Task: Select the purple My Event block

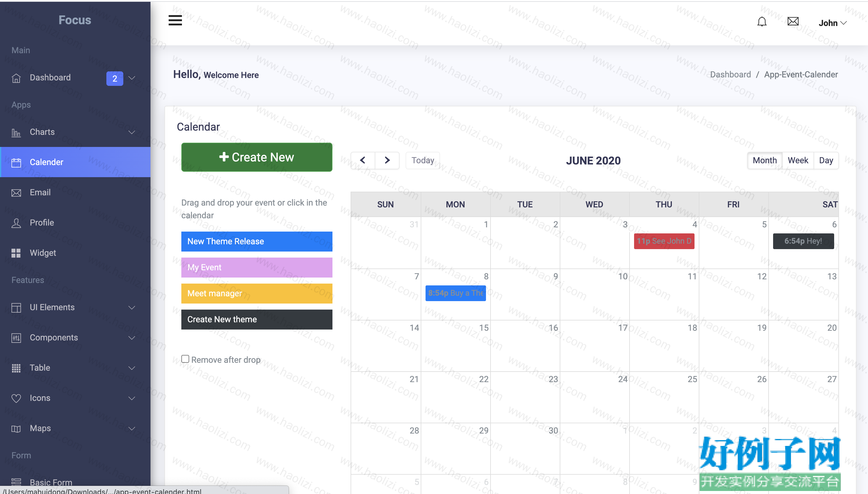Action: pyautogui.click(x=257, y=267)
